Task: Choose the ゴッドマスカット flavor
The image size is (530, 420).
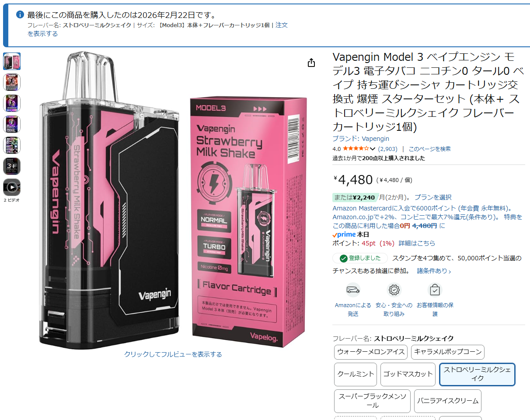Action: 408,374
